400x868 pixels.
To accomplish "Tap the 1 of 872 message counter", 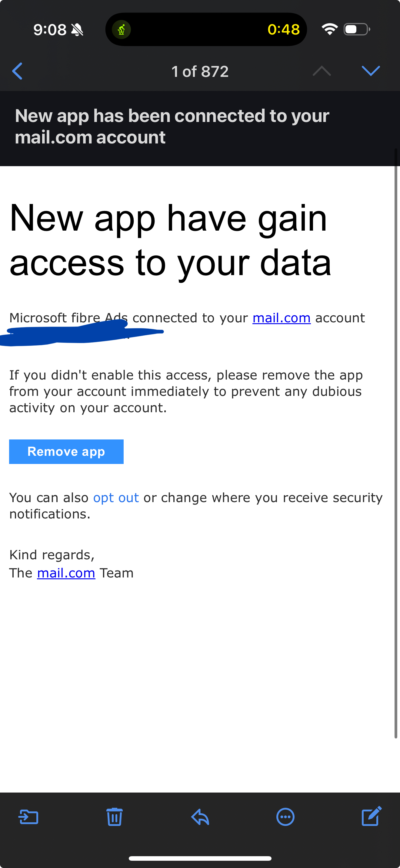I will [x=200, y=71].
